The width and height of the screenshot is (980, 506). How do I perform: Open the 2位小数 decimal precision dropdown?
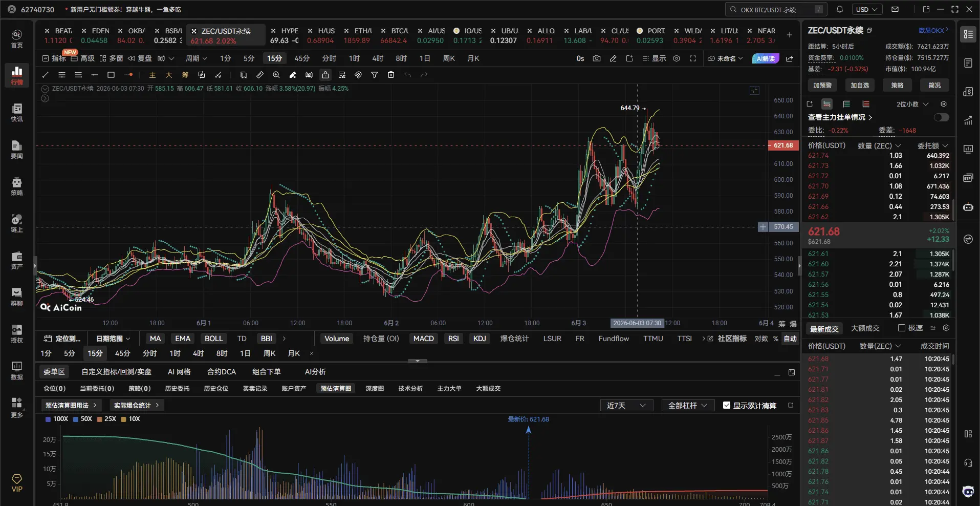click(x=912, y=104)
